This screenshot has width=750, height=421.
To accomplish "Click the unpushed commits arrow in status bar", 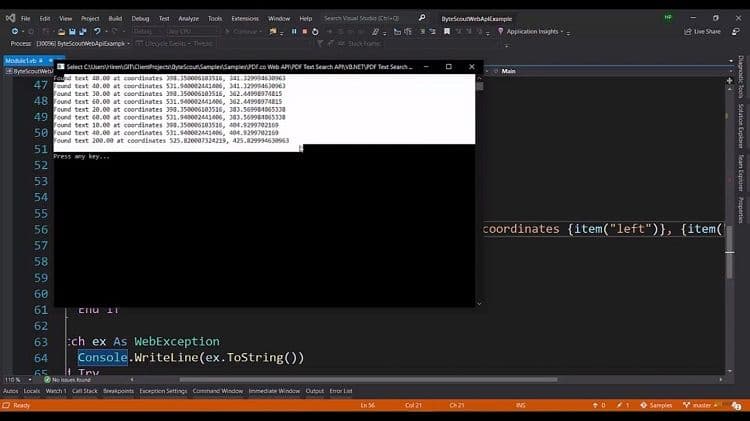I will point(597,405).
